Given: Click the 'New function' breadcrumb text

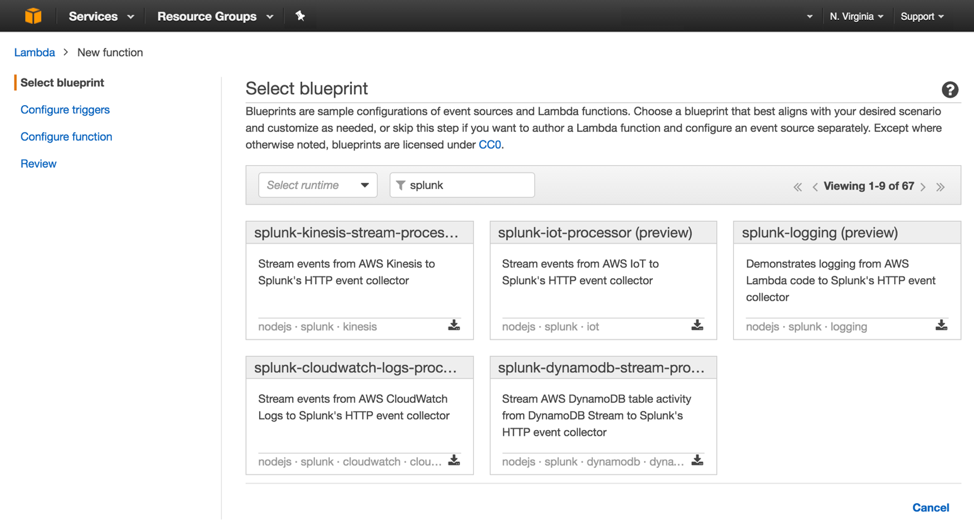Looking at the screenshot, I should pyautogui.click(x=110, y=52).
